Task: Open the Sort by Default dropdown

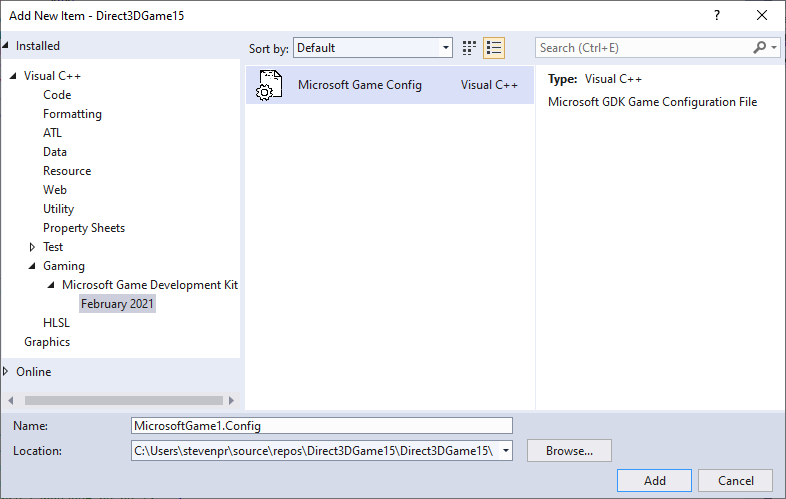Action: [373, 48]
